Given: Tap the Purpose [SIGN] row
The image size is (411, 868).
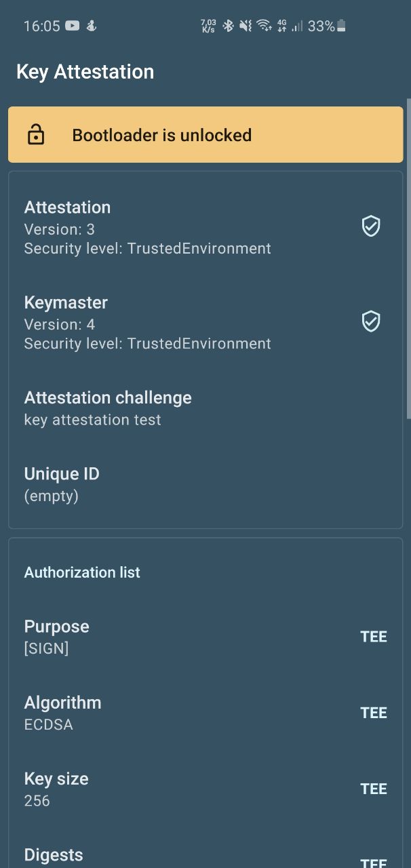Looking at the screenshot, I should point(206,637).
